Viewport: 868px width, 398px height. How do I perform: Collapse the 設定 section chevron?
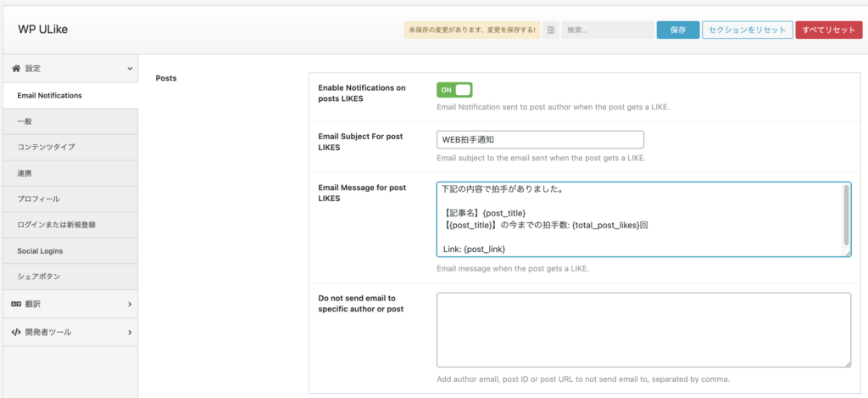click(x=130, y=68)
